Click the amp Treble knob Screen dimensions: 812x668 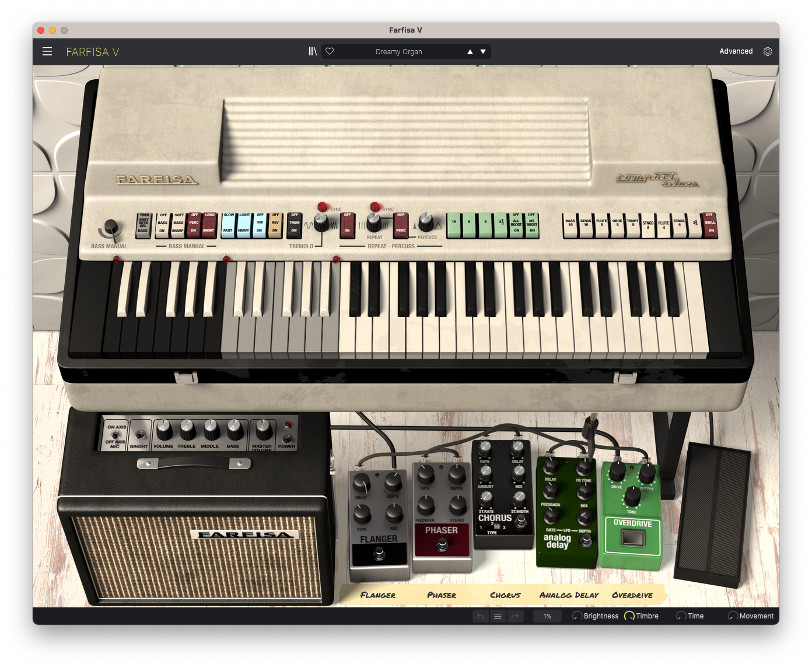pos(187,430)
